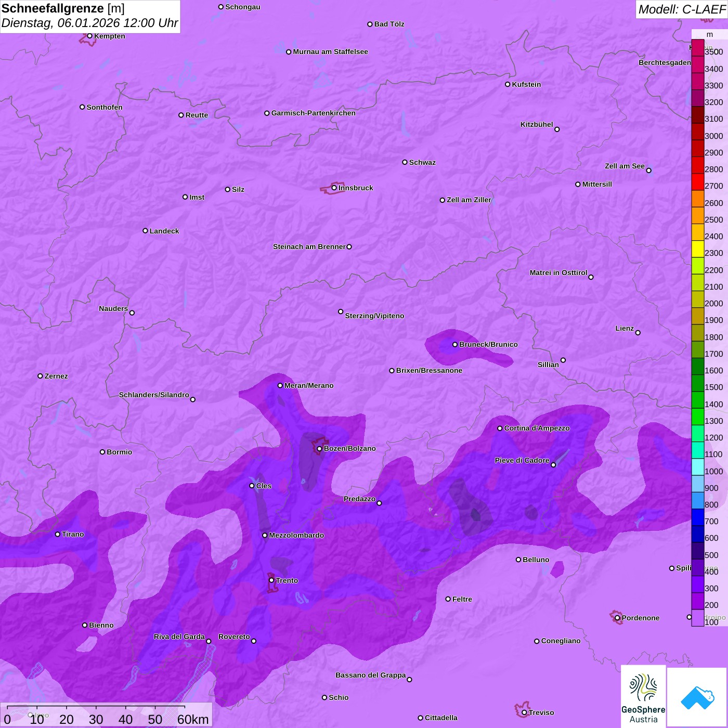728x728 pixels.
Task: Click the Zernez label
Action: (x=56, y=376)
